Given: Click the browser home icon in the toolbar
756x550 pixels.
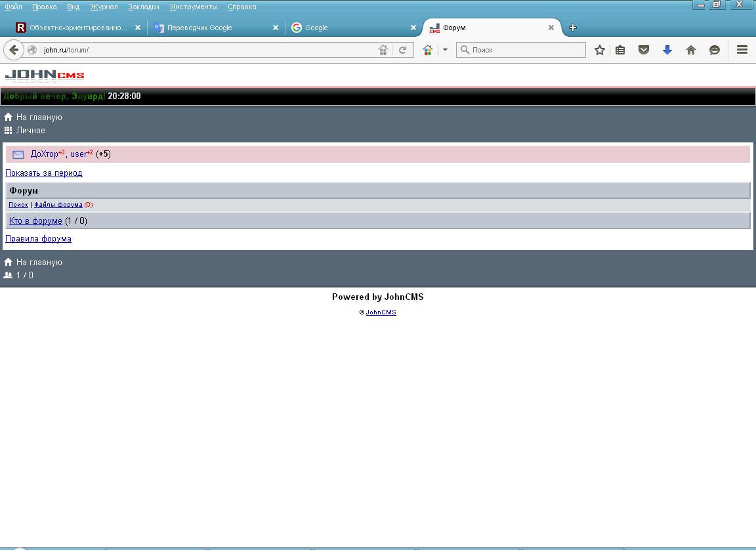Looking at the screenshot, I should pyautogui.click(x=691, y=50).
